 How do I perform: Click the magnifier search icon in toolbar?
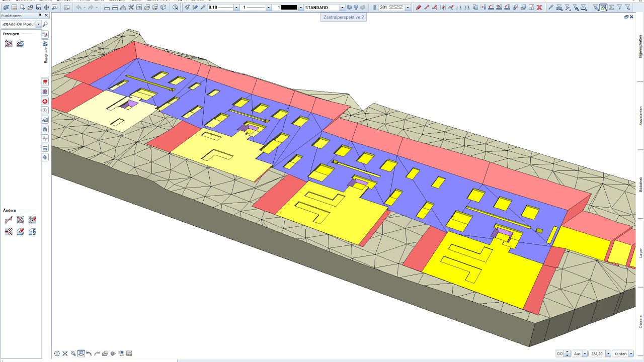click(x=175, y=8)
